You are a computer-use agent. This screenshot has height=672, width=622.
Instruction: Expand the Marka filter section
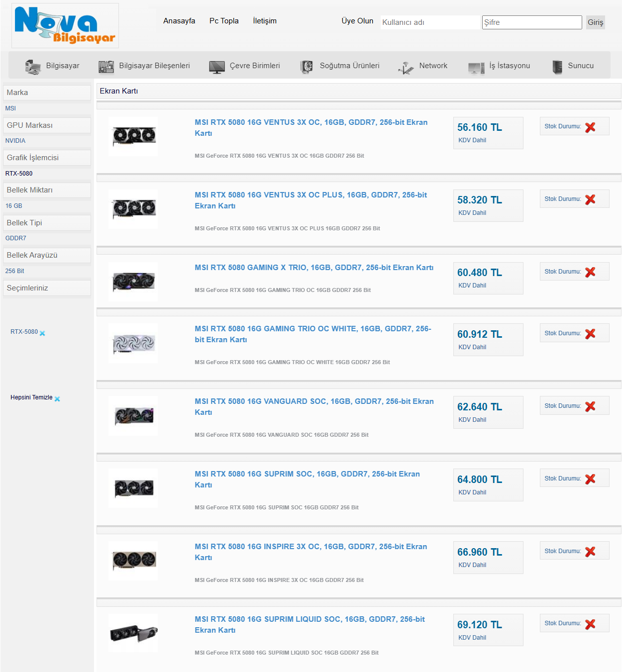47,93
